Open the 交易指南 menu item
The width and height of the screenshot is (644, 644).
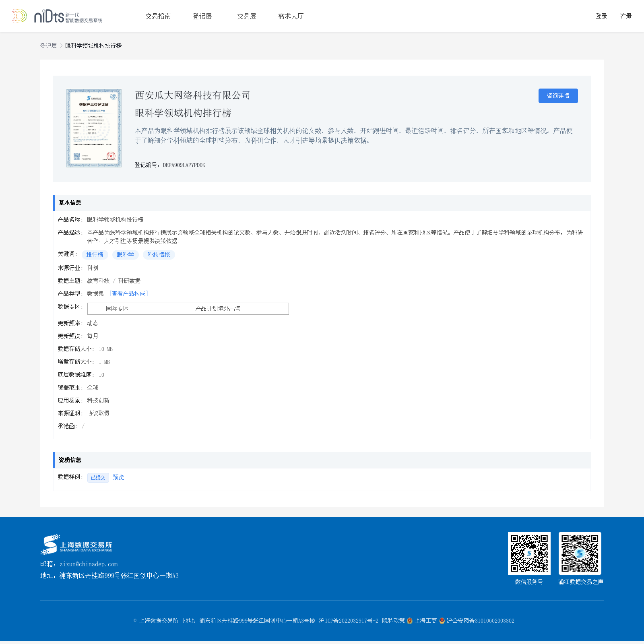tap(158, 16)
